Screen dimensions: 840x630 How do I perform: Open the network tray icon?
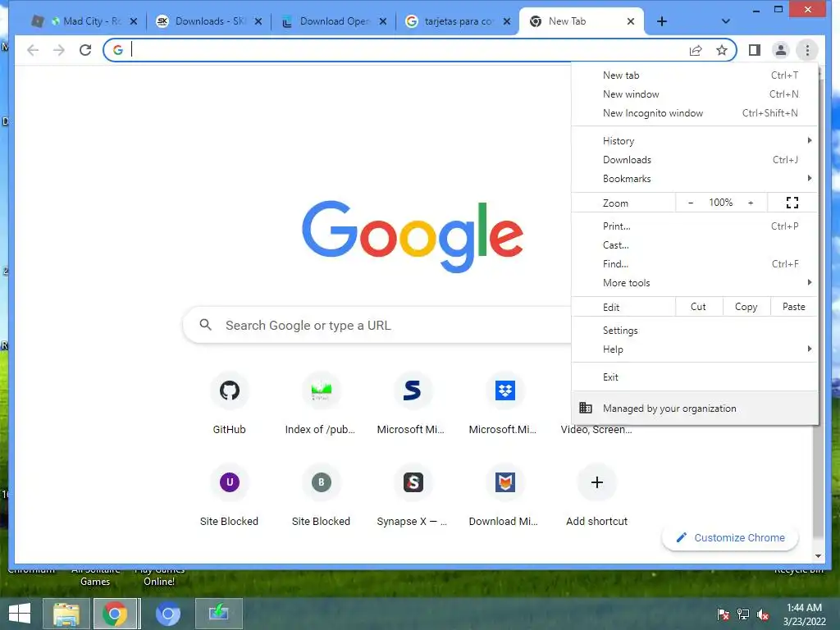[x=743, y=614]
